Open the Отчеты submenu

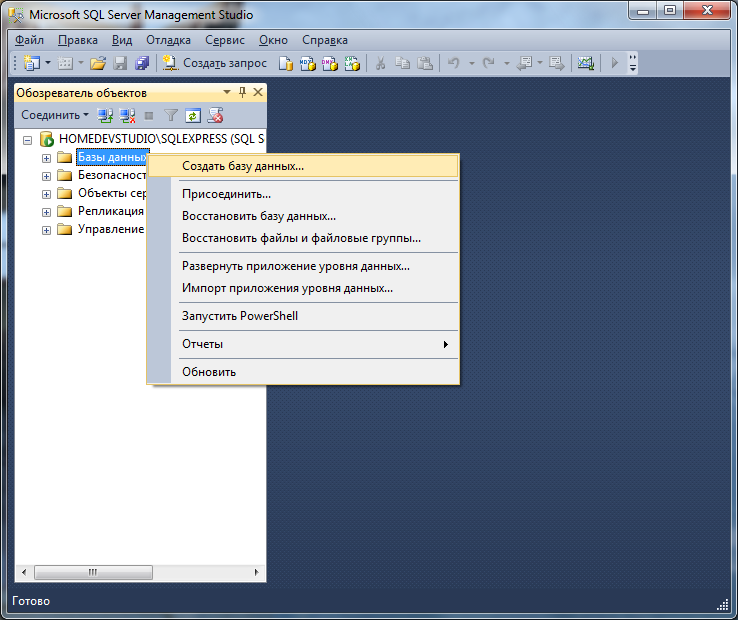click(303, 344)
